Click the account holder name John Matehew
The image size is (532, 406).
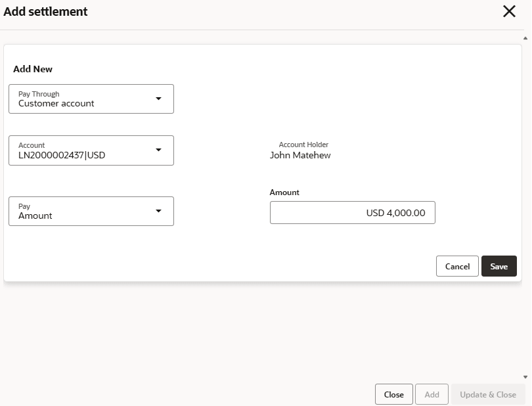(300, 155)
